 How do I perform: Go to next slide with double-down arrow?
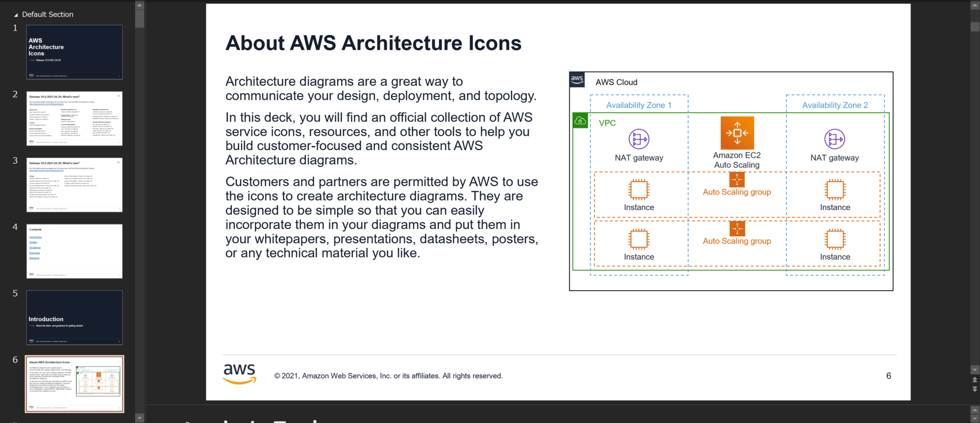(x=975, y=389)
